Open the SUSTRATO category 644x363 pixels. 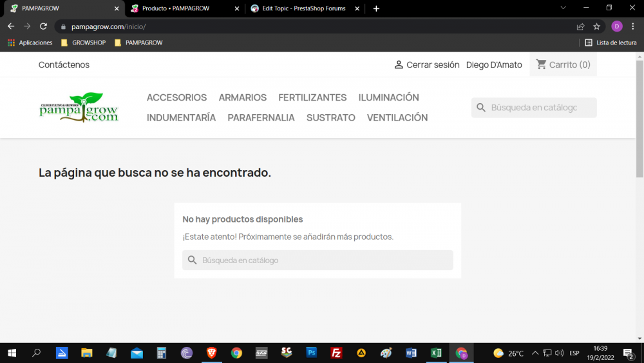[x=330, y=117]
